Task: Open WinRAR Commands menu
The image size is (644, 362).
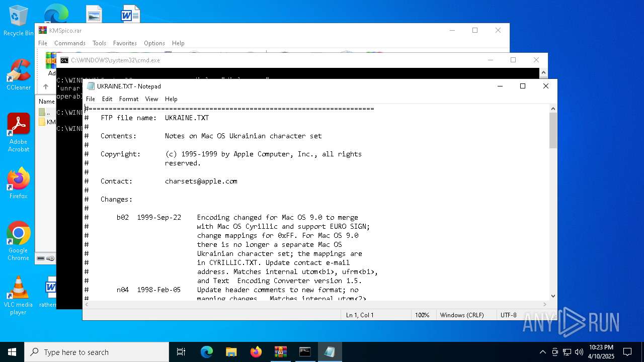Action: [x=70, y=43]
